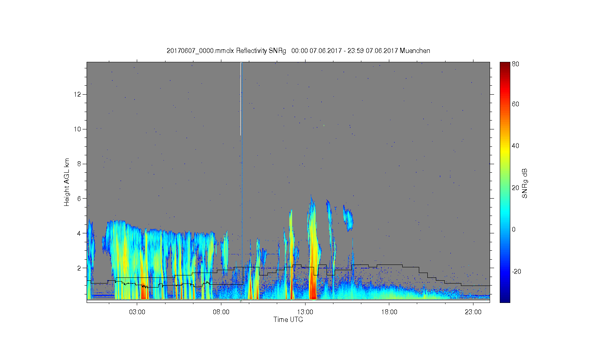Image resolution: width=607 pixels, height=364 pixels.
Task: Click the 03:00 time tick label
Action: (x=137, y=312)
